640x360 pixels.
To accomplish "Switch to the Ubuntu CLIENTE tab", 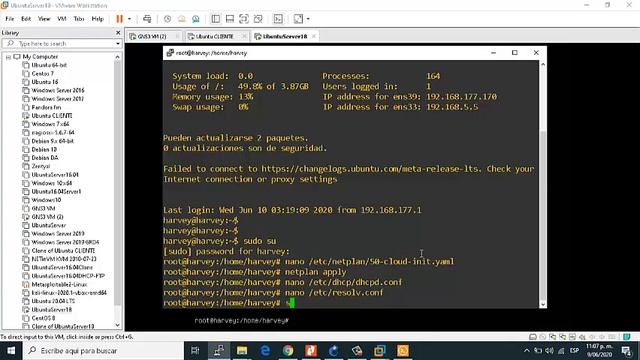I will pos(215,36).
